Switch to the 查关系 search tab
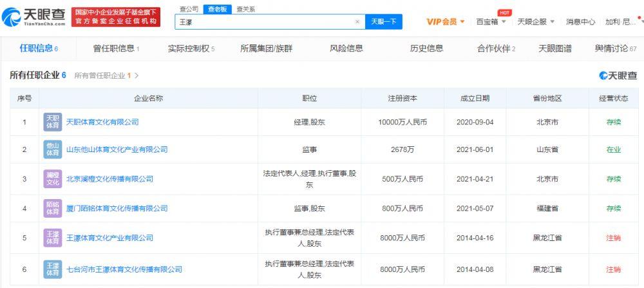Image resolution: width=644 pixels, height=288 pixels. tap(245, 9)
